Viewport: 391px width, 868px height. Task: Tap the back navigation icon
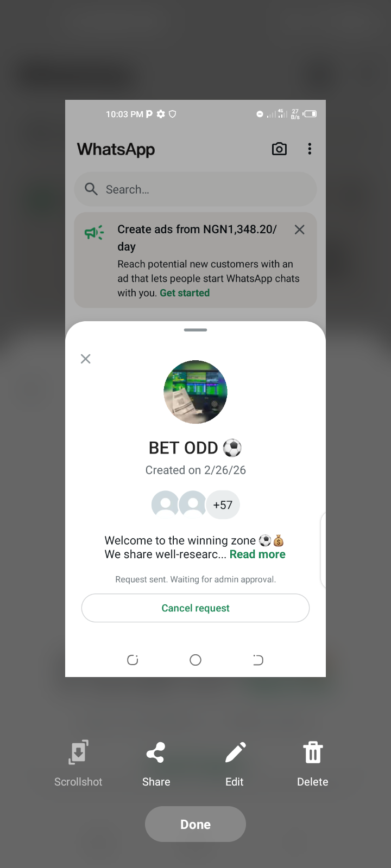tap(258, 660)
